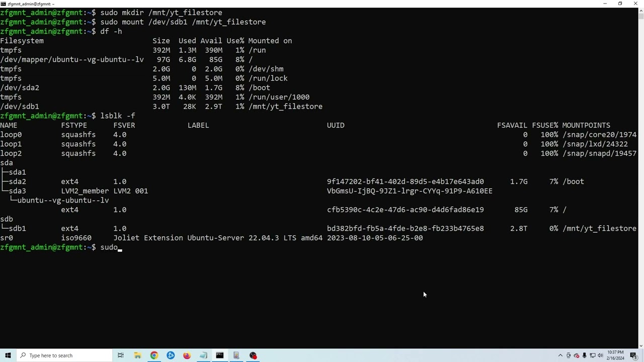Image resolution: width=644 pixels, height=362 pixels.
Task: Click the 'lsblk -f' command text
Action: (118, 116)
